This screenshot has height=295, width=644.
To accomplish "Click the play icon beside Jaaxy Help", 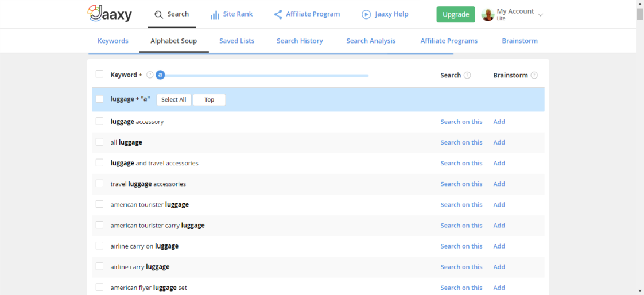I will [x=366, y=14].
